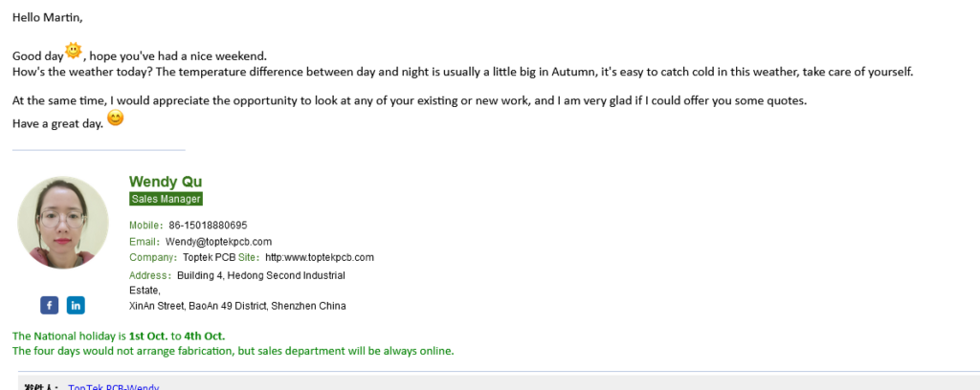This screenshot has height=390, width=980.
Task: Click the smiley emoji after Have a great day
Action: tap(116, 118)
